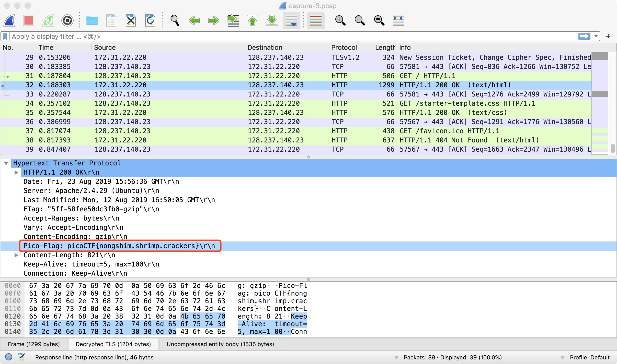This screenshot has width=617, height=364.
Task: Open the display filter bookmark icon
Action: pyautogui.click(x=5, y=37)
